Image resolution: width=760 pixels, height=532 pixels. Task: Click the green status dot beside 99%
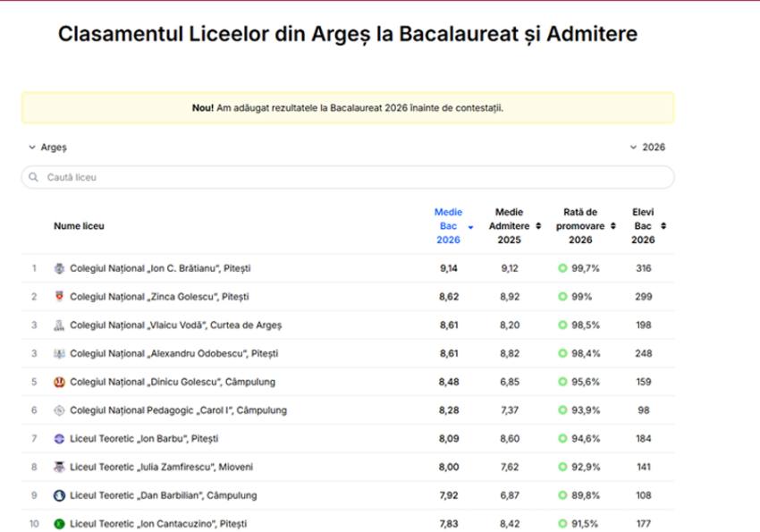[562, 297]
